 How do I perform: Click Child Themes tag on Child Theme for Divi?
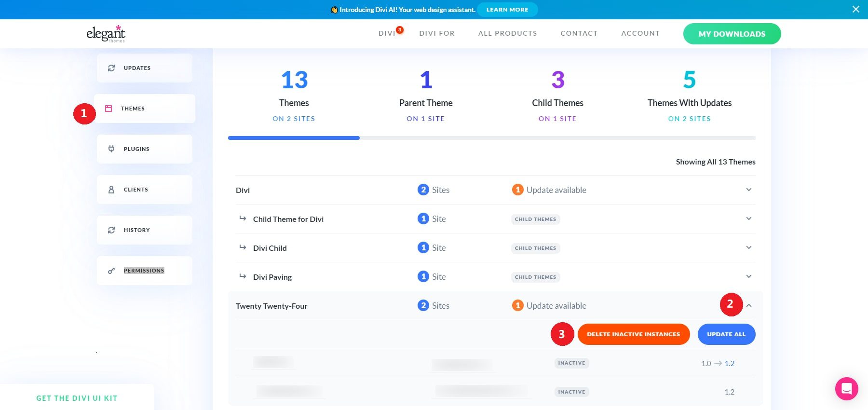coord(535,219)
